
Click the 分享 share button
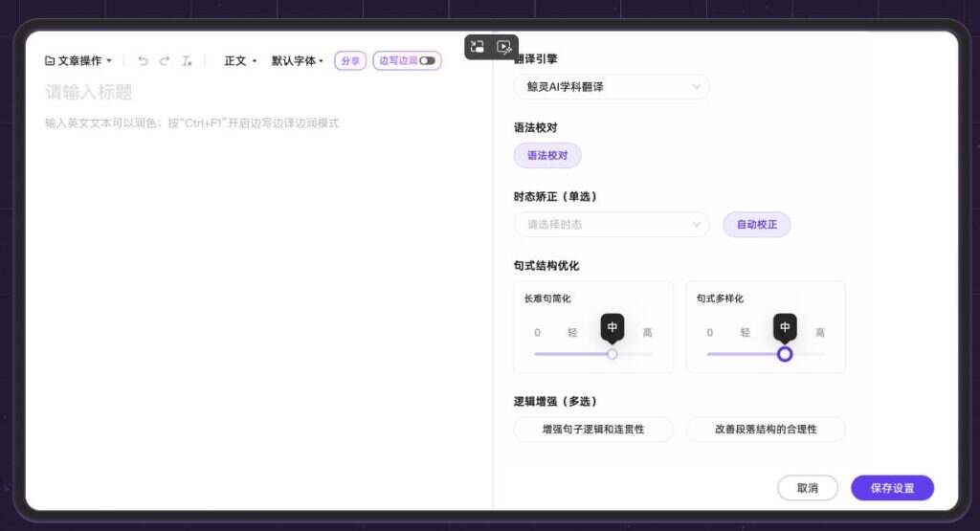pos(350,60)
